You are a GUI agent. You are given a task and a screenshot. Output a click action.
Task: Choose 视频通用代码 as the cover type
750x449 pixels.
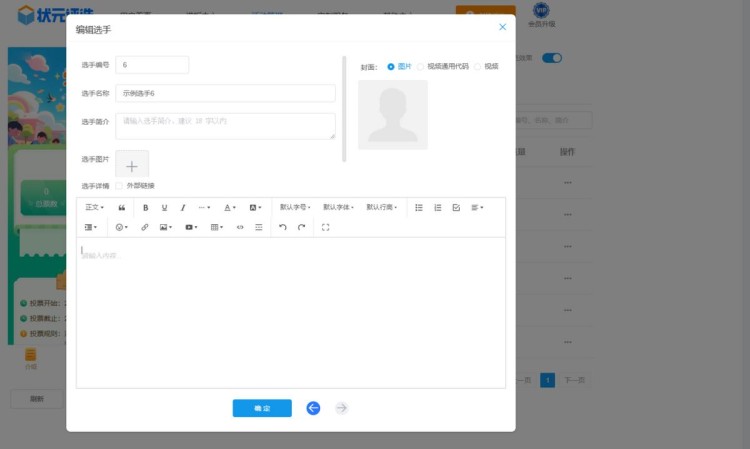(x=421, y=66)
